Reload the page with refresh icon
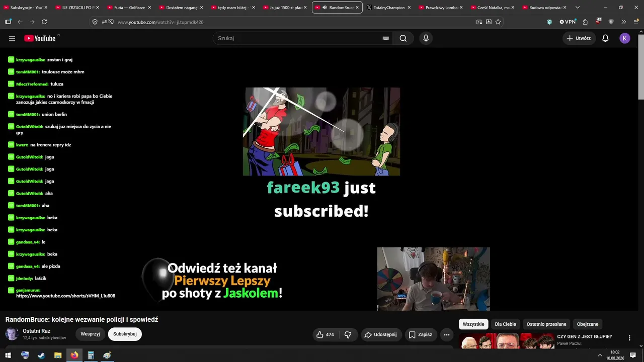The width and height of the screenshot is (644, 362). 44,22
